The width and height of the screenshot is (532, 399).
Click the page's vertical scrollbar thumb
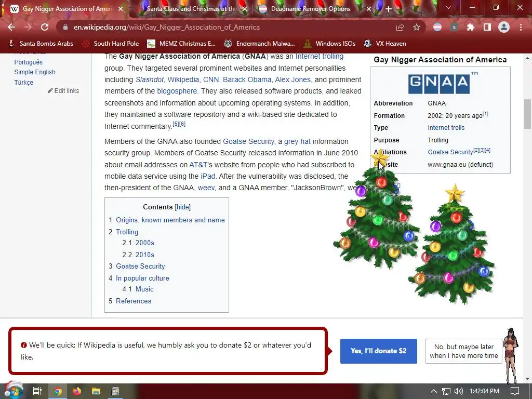tap(528, 114)
